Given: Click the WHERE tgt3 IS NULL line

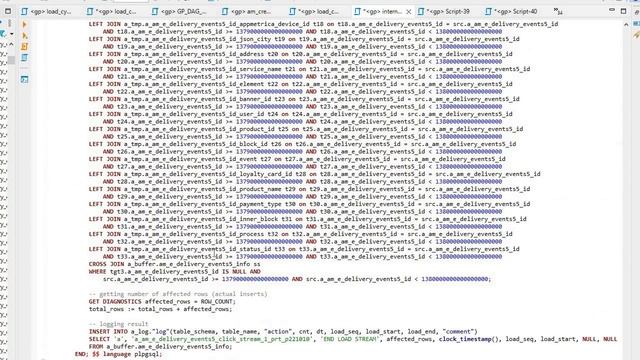Looking at the screenshot, I should tap(174, 271).
